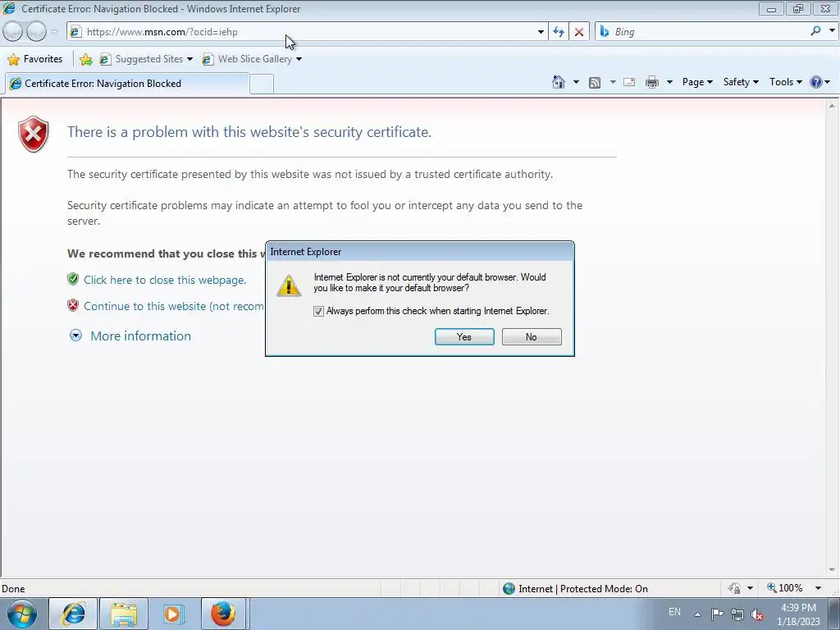
Task: Launch Windows Media Player from taskbar
Action: [x=173, y=614]
